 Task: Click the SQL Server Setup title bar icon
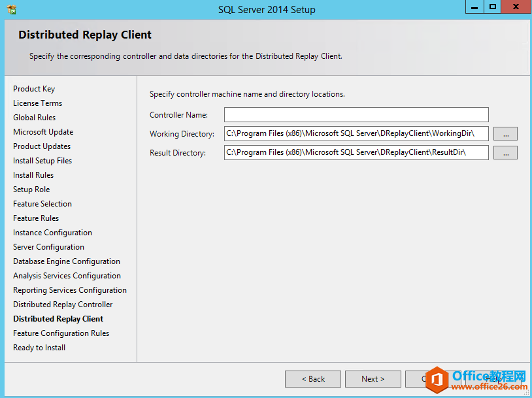[12, 10]
